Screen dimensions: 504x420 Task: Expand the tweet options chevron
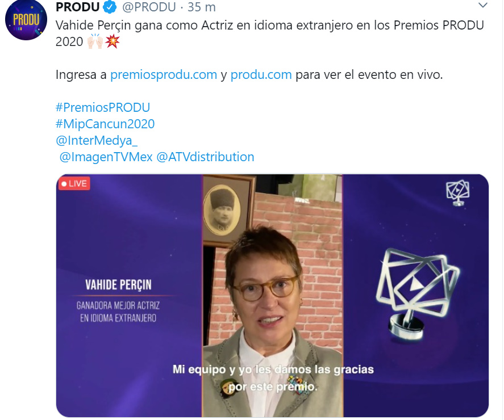(483, 5)
